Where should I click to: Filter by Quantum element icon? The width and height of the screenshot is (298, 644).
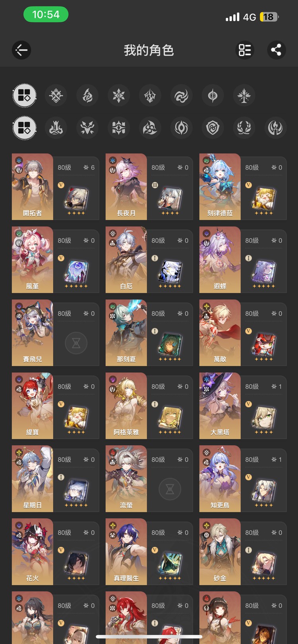213,96
